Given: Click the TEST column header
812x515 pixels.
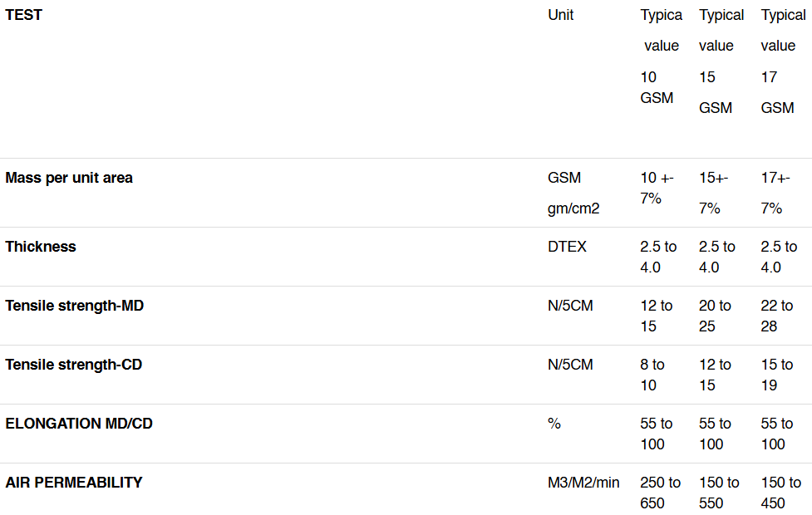Looking at the screenshot, I should point(23,15).
